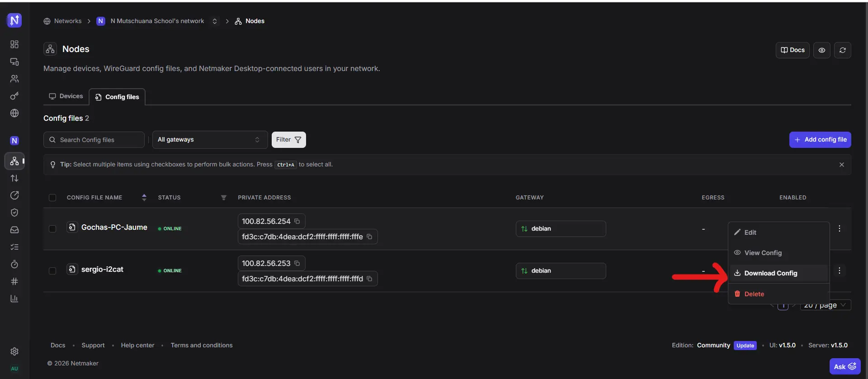Screen dimensions: 868x379
Task: Tick the checkbox for sergio-i2cat
Action: click(52, 271)
